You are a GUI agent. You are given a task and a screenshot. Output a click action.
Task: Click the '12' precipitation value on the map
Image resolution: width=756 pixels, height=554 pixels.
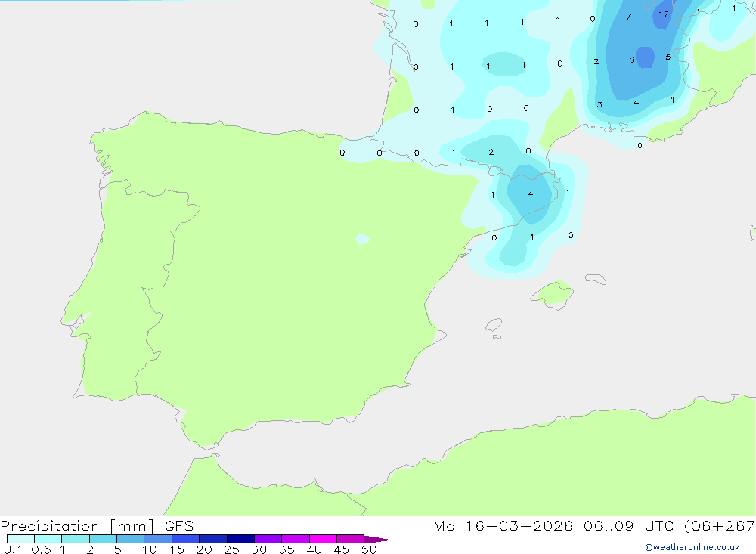click(x=664, y=14)
